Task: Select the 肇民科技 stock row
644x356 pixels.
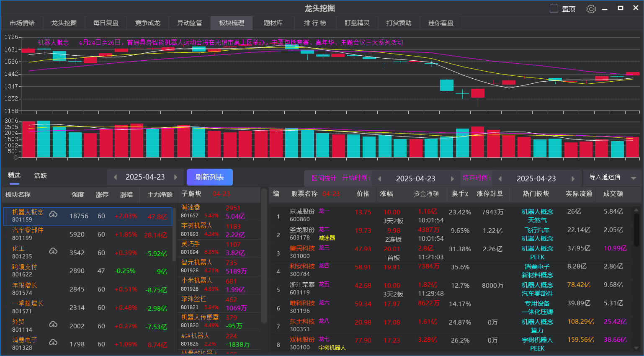Action: pos(451,253)
